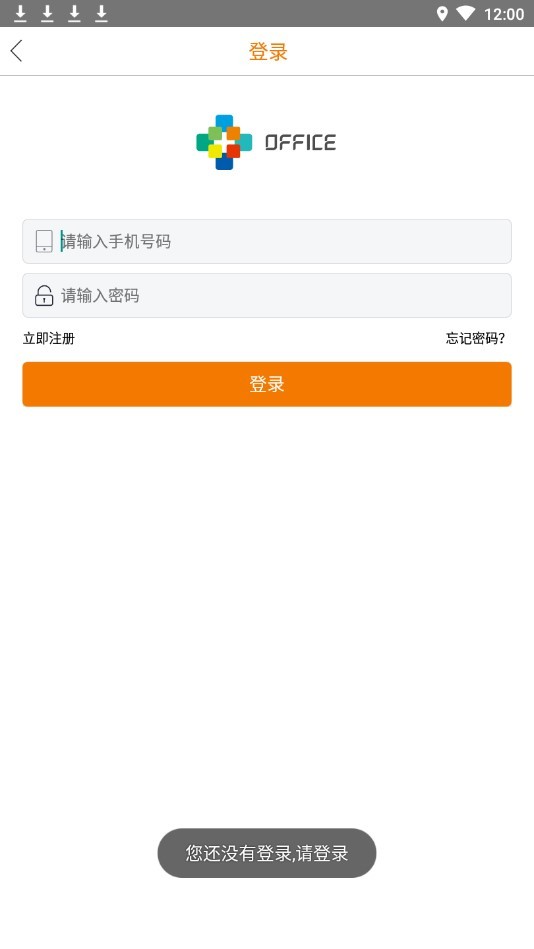The height and width of the screenshot is (949, 534).
Task: Open the 立即注册 register link
Action: pyautogui.click(x=49, y=338)
